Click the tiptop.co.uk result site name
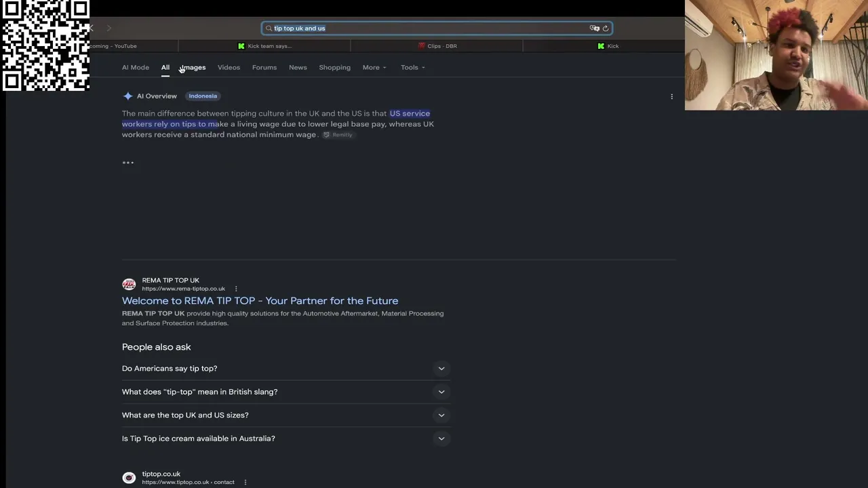Image resolution: width=868 pixels, height=488 pixels. click(161, 474)
